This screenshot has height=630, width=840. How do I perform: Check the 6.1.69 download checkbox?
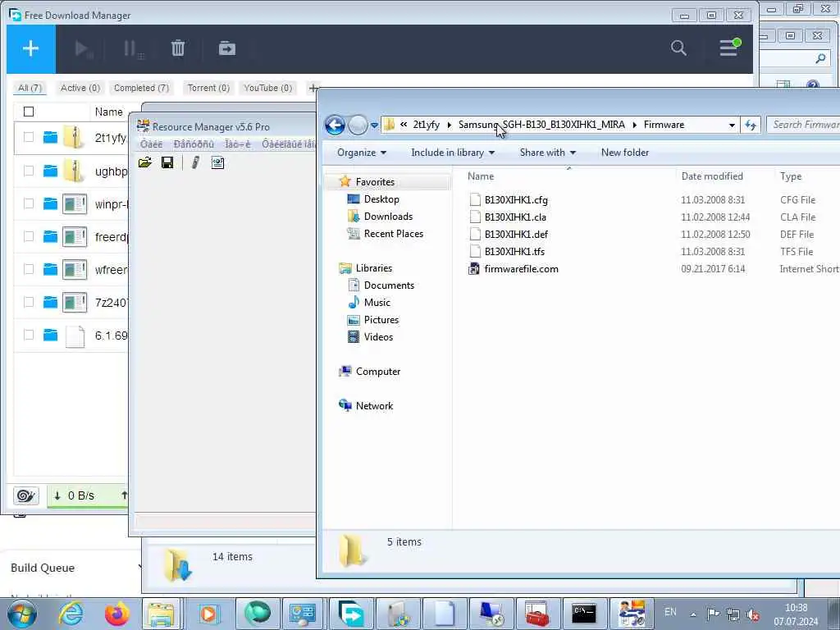coord(29,336)
